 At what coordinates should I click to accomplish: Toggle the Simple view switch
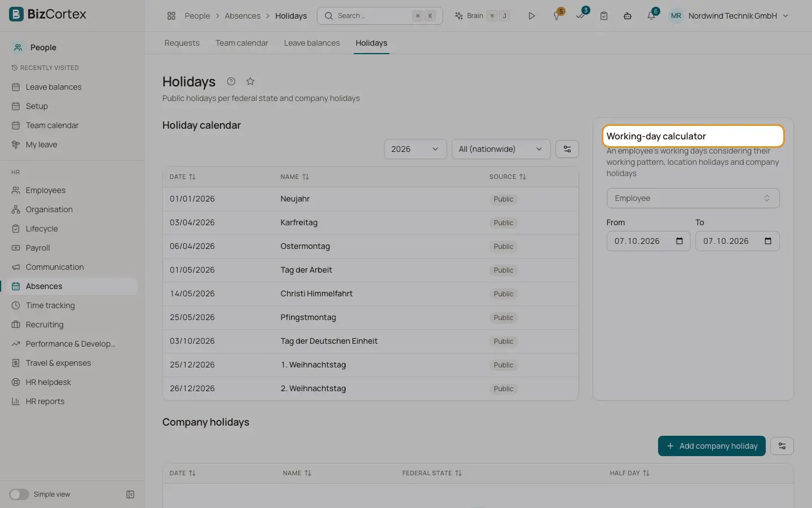[19, 494]
